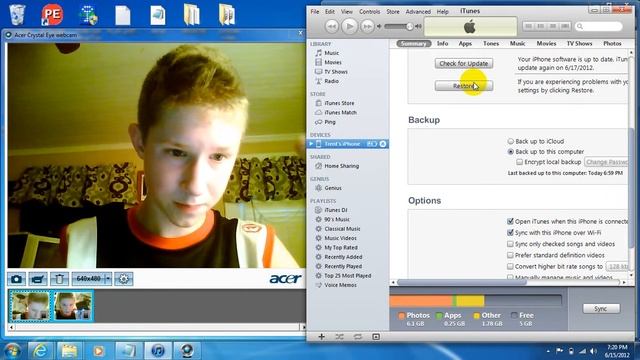This screenshot has height=360, width=640.
Task: Open webcam settings gear button
Action: pos(124,279)
